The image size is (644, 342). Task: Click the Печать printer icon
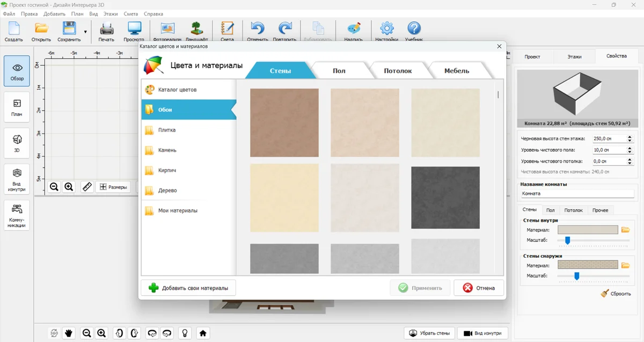[106, 32]
